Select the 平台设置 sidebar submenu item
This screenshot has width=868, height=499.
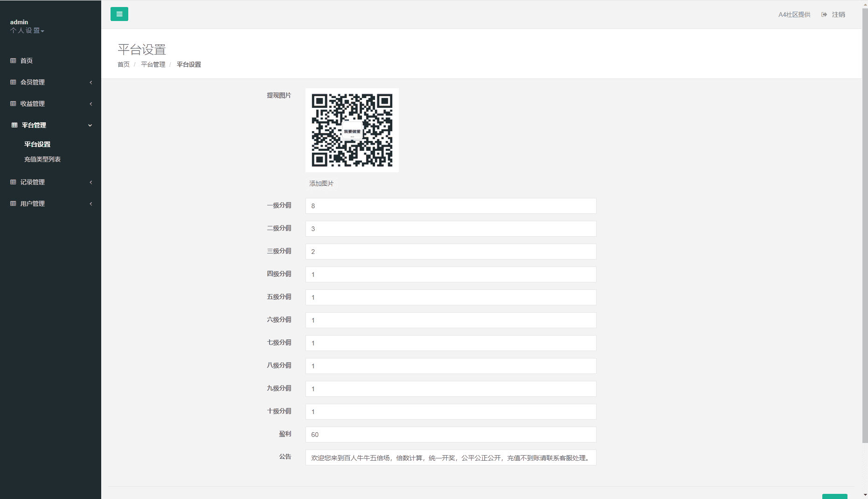[37, 144]
